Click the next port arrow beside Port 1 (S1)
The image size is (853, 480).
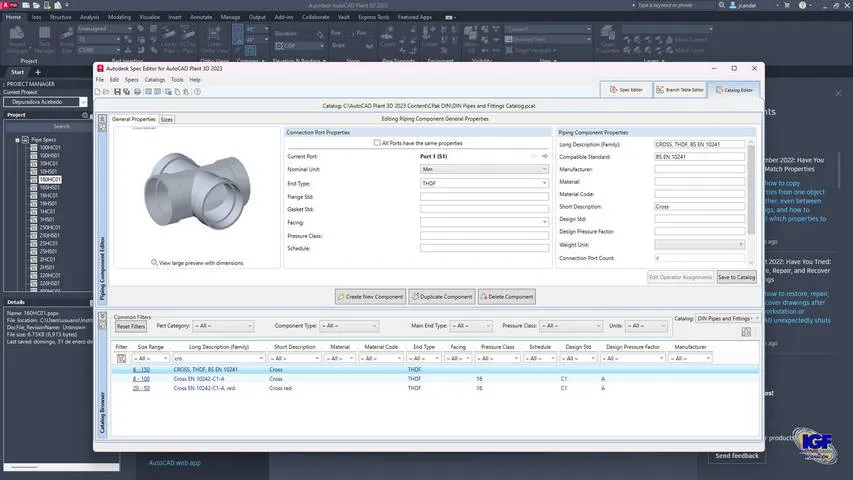pos(545,156)
